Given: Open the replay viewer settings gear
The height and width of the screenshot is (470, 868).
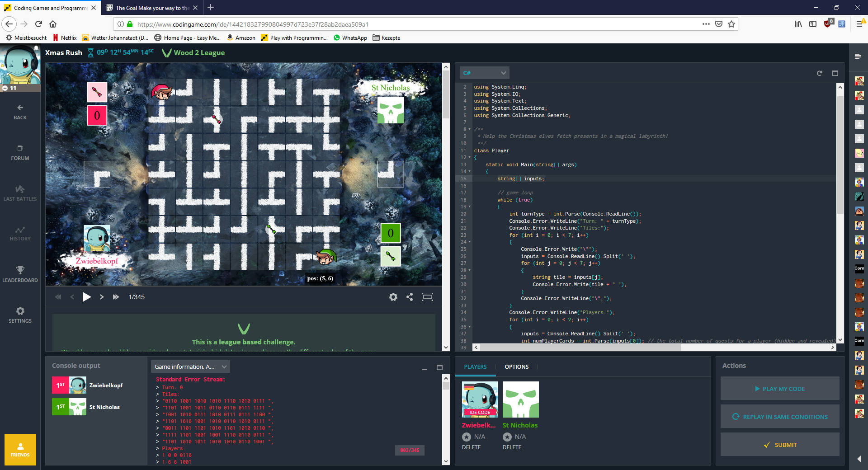Looking at the screenshot, I should pyautogui.click(x=393, y=297).
